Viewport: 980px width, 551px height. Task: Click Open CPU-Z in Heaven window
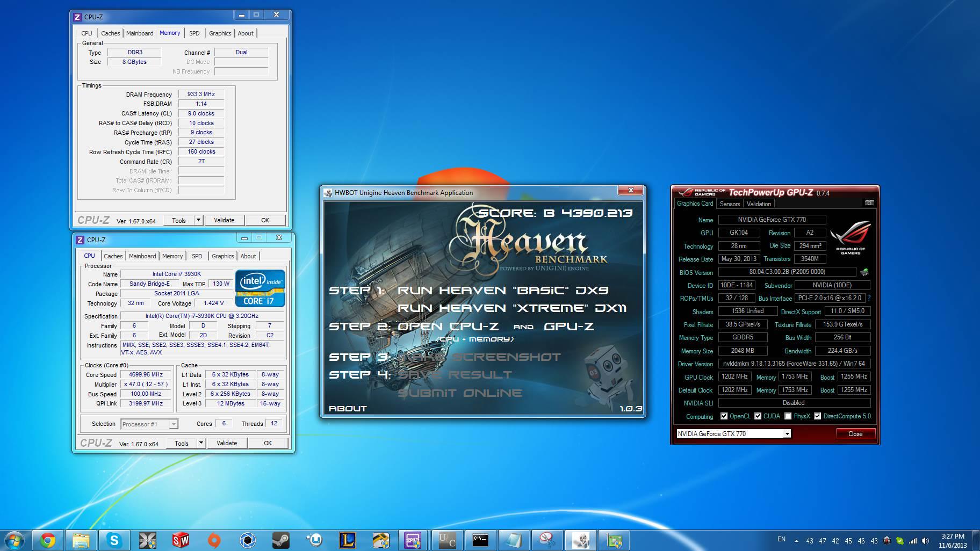coord(448,326)
